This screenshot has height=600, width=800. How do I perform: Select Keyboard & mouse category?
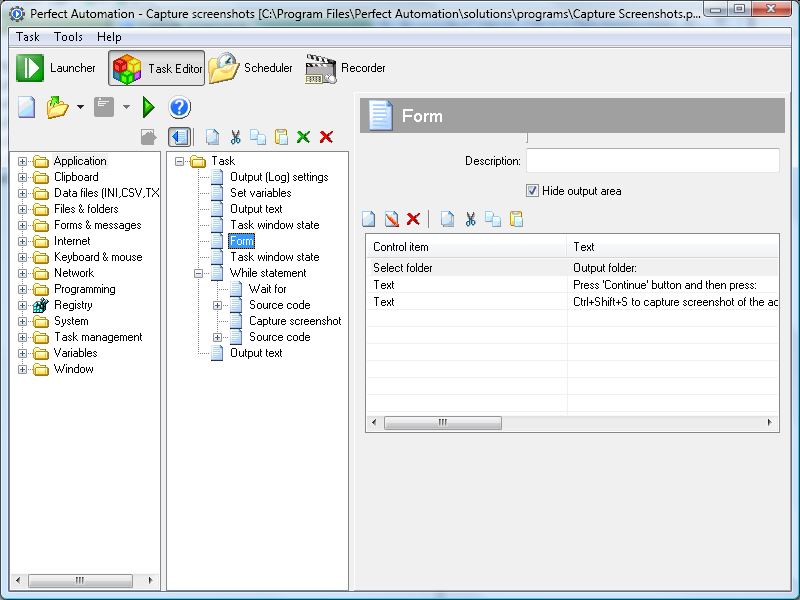pos(98,257)
